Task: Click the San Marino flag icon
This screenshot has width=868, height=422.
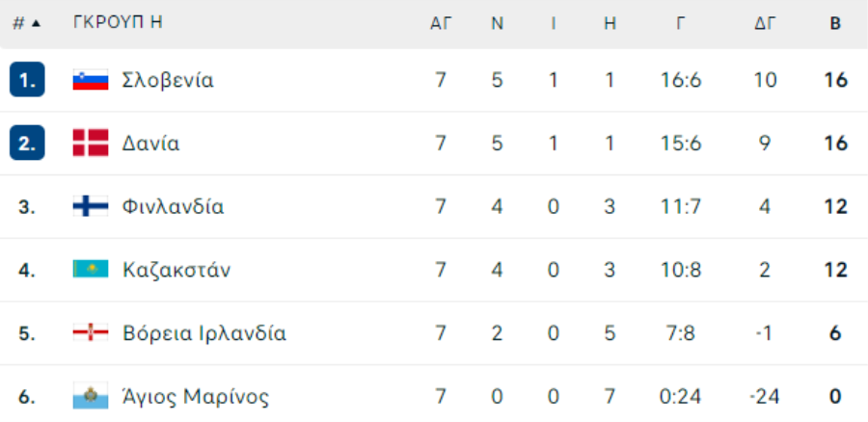Action: click(91, 397)
